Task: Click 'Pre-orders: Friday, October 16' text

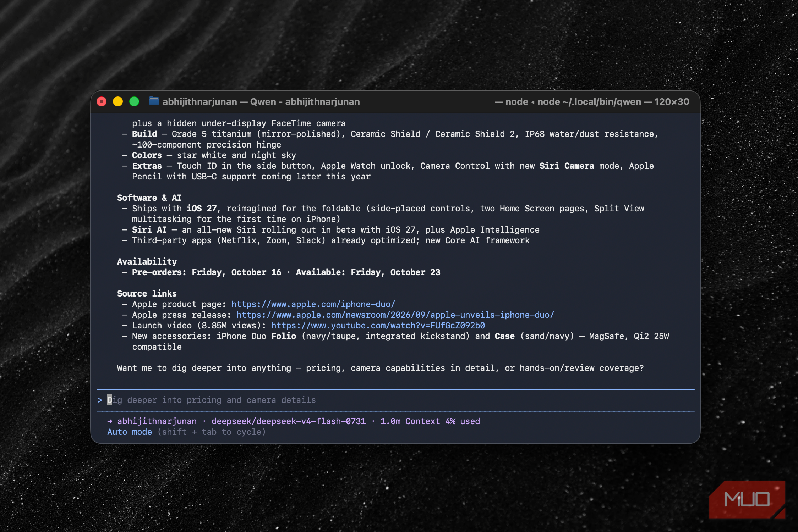Action: (x=207, y=272)
